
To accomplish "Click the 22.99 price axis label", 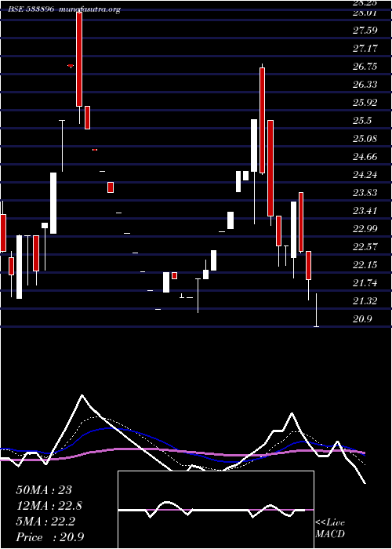I will [x=365, y=229].
